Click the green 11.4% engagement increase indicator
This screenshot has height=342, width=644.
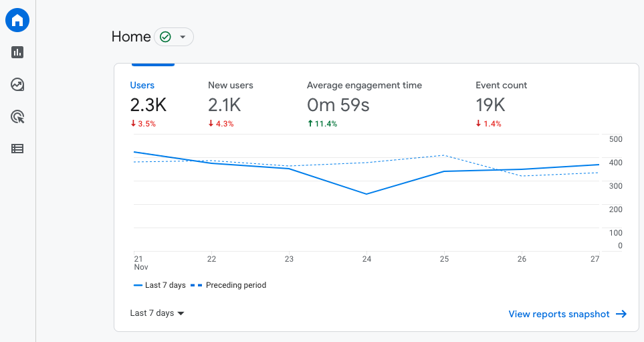pos(322,124)
